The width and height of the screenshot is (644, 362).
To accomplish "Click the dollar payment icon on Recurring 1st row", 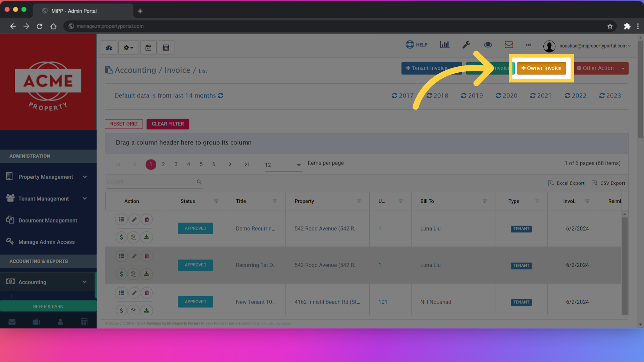I will [121, 274].
